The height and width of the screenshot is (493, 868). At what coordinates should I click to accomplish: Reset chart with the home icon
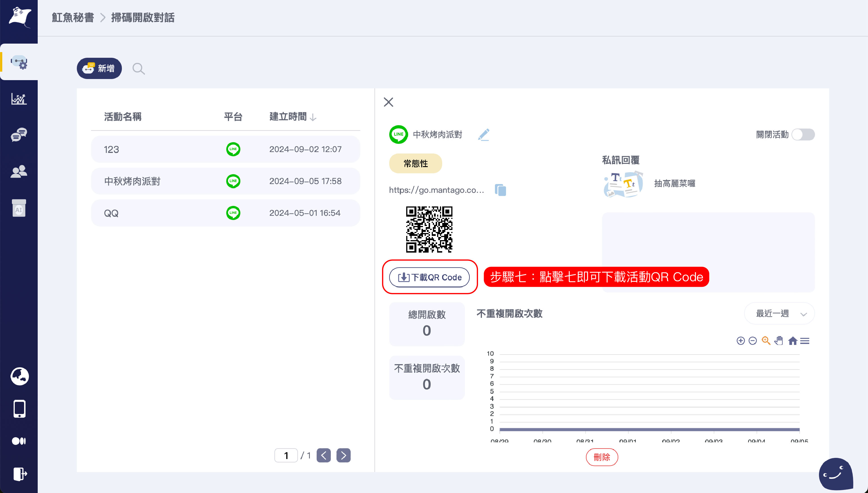coord(792,341)
